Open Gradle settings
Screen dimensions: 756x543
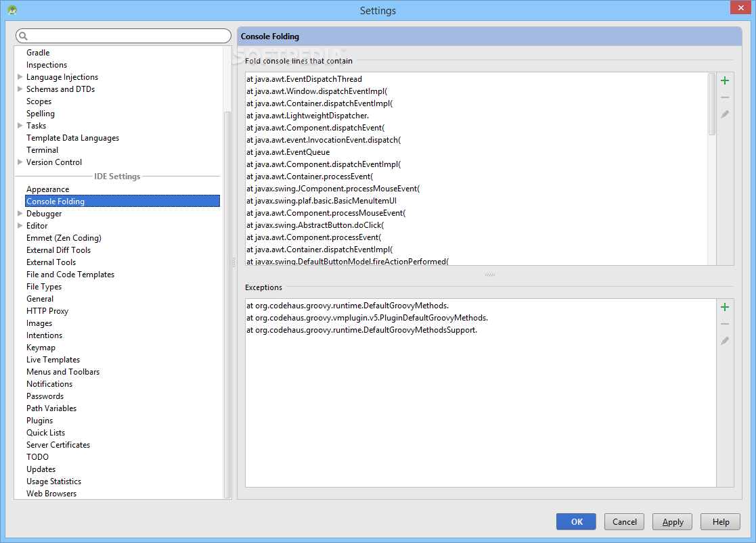(38, 53)
